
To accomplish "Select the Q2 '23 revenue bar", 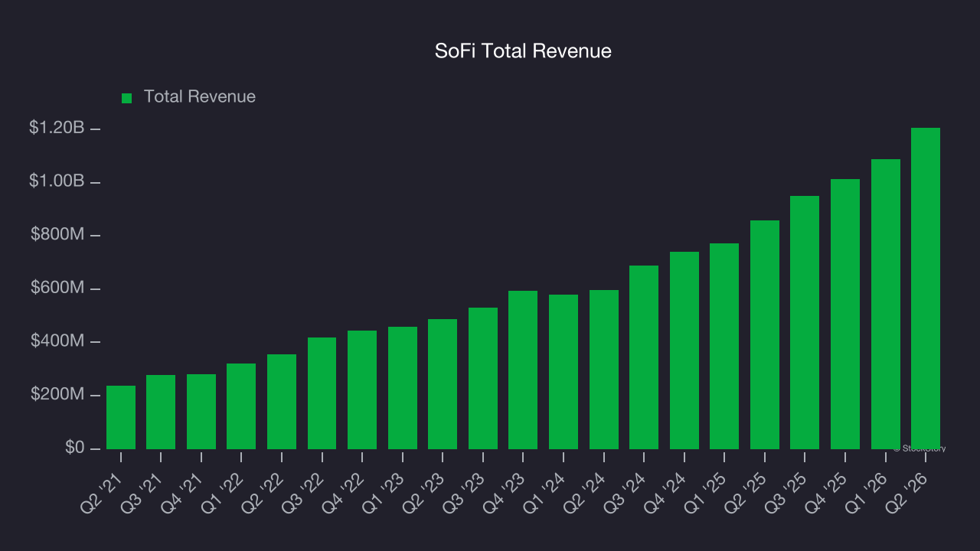I will click(x=443, y=384).
